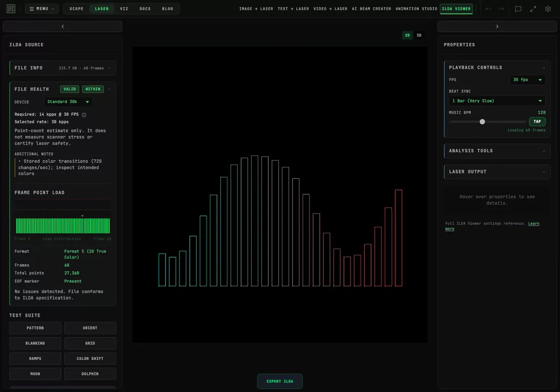This screenshot has height=392, width=560.
Task: Switch to the SCOPE tab
Action: pyautogui.click(x=77, y=9)
